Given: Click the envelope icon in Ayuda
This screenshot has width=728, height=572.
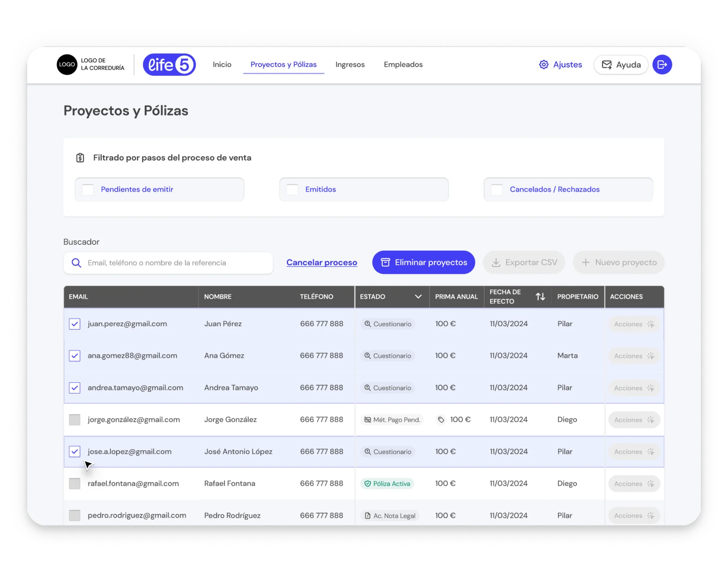Looking at the screenshot, I should (607, 65).
